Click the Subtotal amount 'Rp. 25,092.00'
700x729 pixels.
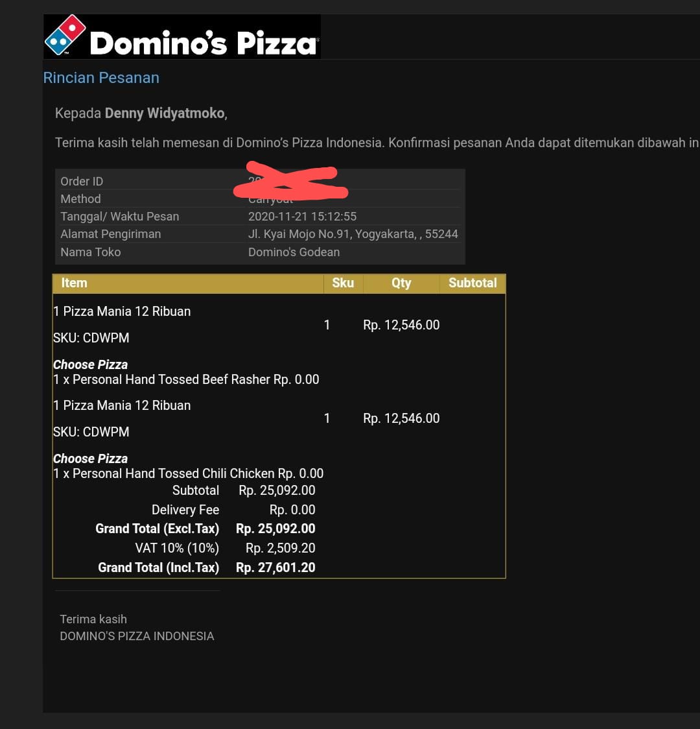click(x=277, y=490)
